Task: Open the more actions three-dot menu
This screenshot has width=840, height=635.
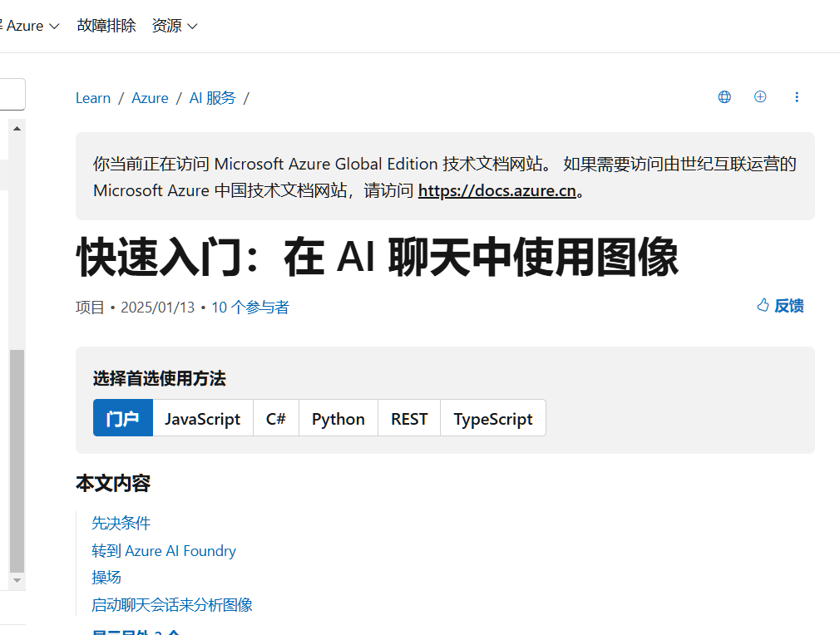Action: pyautogui.click(x=797, y=97)
